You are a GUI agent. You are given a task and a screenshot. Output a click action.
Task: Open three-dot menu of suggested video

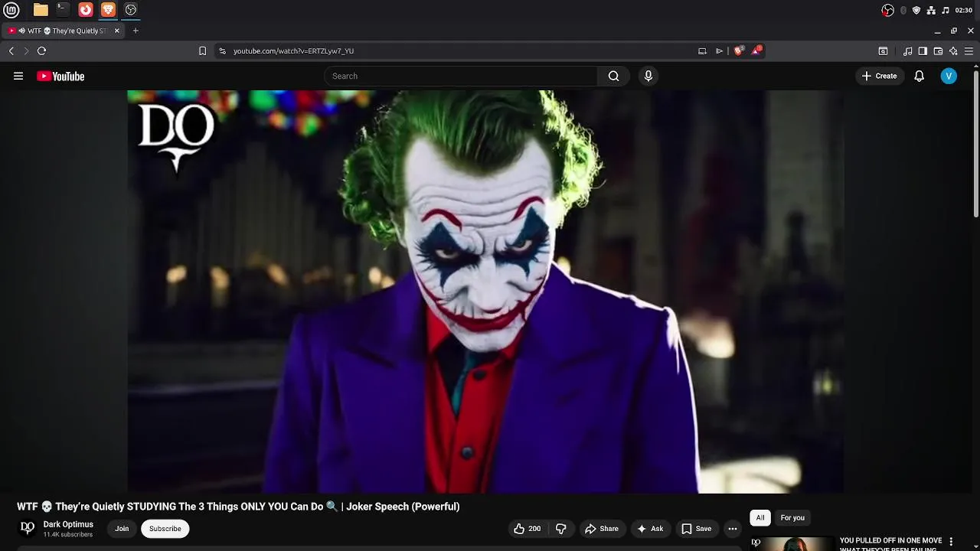(x=951, y=542)
